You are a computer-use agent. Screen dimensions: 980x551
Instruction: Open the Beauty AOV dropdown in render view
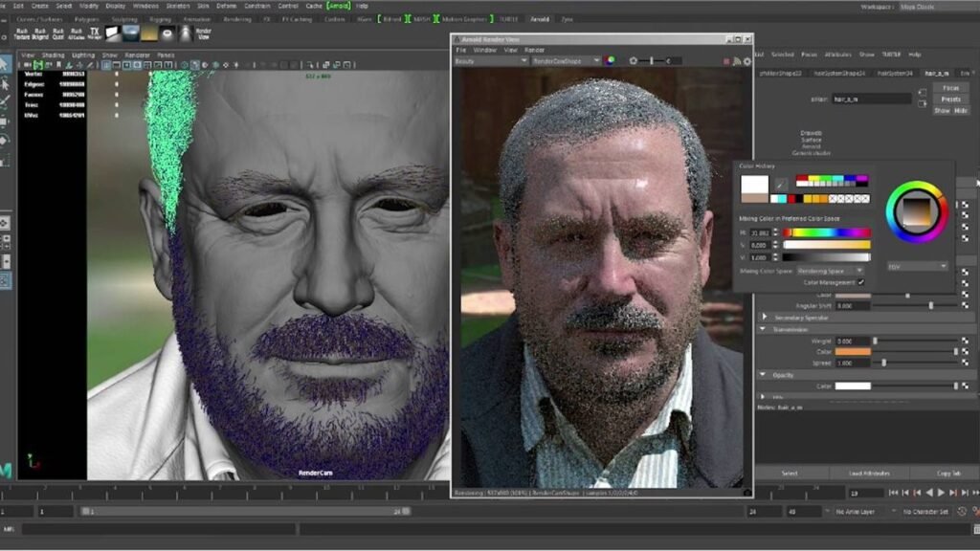pyautogui.click(x=490, y=60)
